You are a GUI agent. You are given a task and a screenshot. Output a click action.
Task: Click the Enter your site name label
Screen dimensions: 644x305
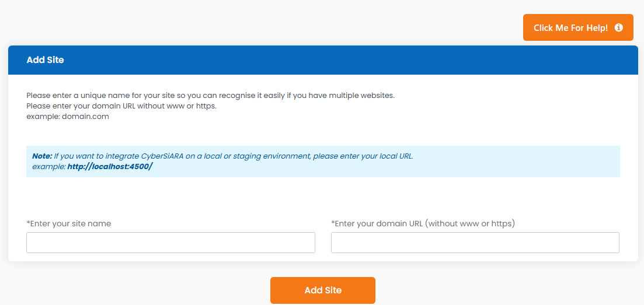pos(68,224)
